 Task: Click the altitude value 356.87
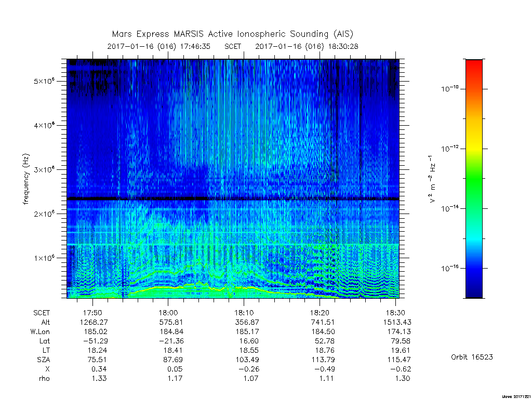[247, 322]
